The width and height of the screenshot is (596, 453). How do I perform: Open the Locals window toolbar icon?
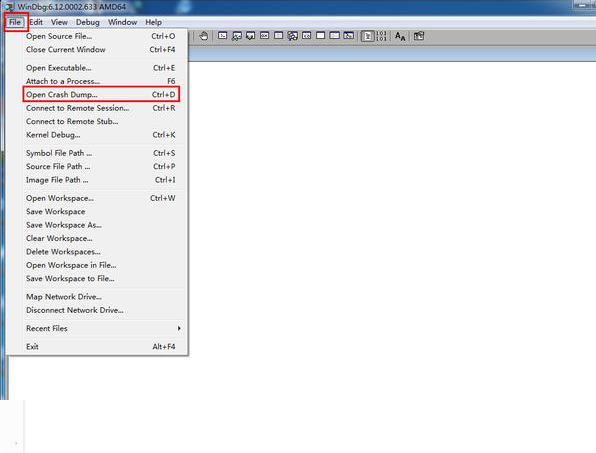point(250,36)
